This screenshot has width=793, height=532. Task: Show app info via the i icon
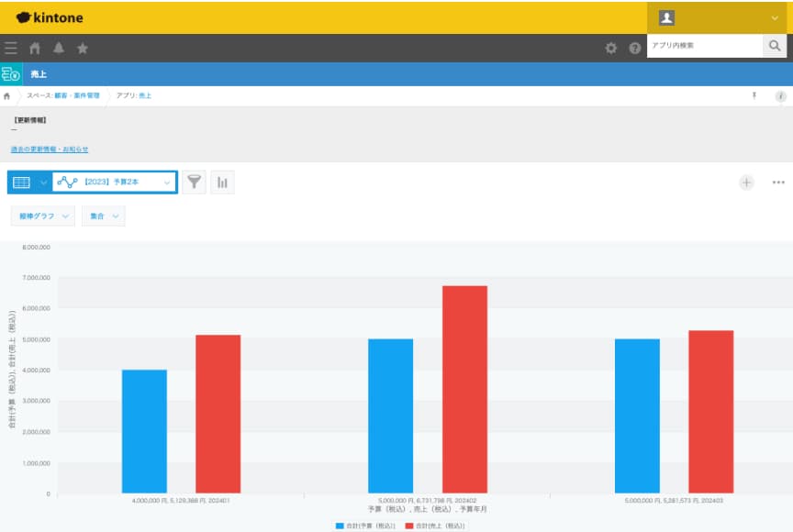pyautogui.click(x=780, y=95)
